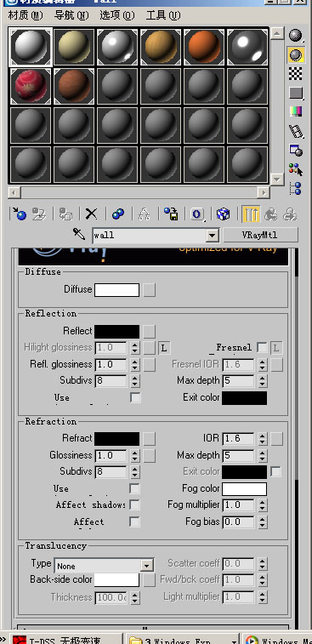The width and height of the screenshot is (312, 644).
Task: Toggle the L lock beside Fresnel
Action: [x=276, y=348]
